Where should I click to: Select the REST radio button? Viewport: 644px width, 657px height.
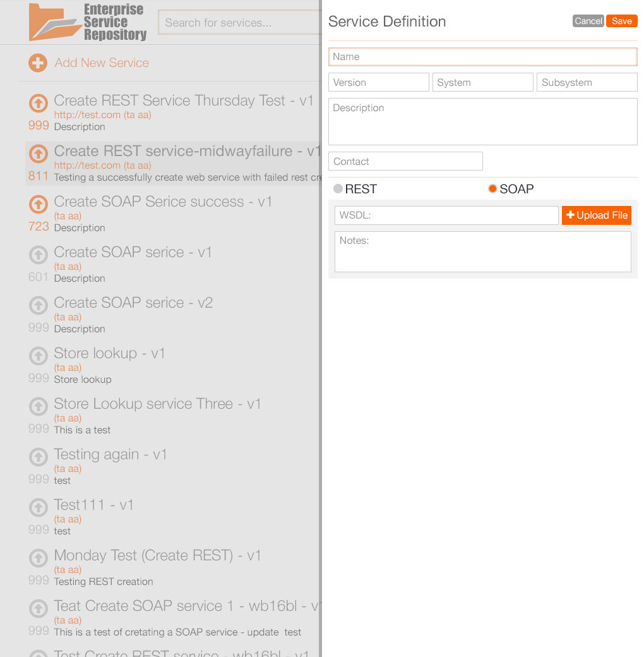coord(338,188)
